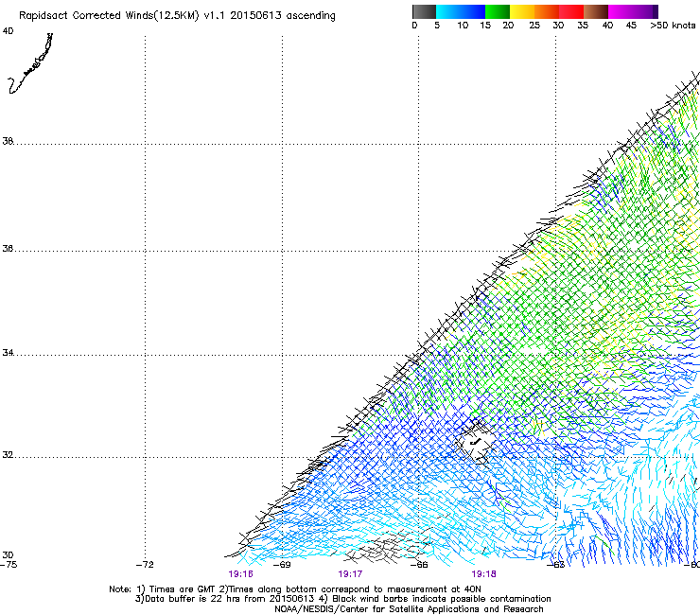Click the '25' colorbar label

click(x=534, y=26)
